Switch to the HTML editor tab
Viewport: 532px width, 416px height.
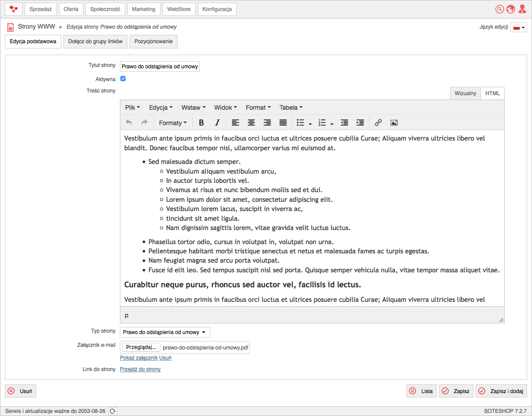[x=492, y=93]
